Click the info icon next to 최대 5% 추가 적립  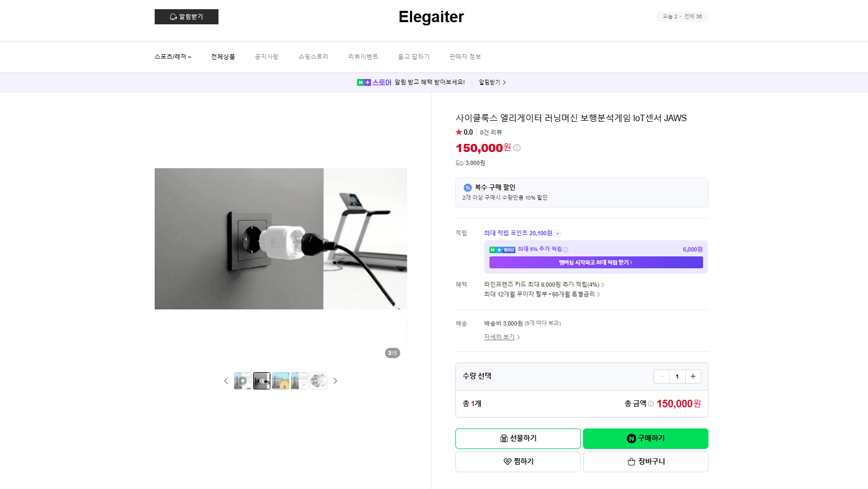[x=566, y=249]
